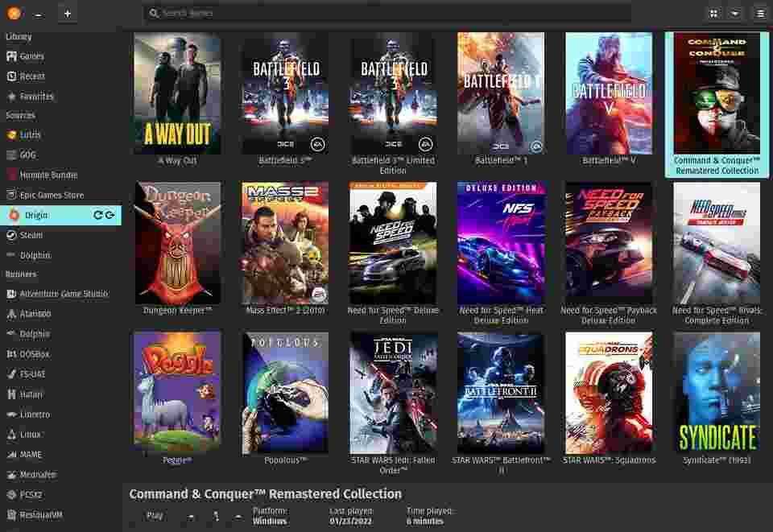Select the FS-UAE runner
Viewport: 773px width, 532px height.
[x=60, y=374]
